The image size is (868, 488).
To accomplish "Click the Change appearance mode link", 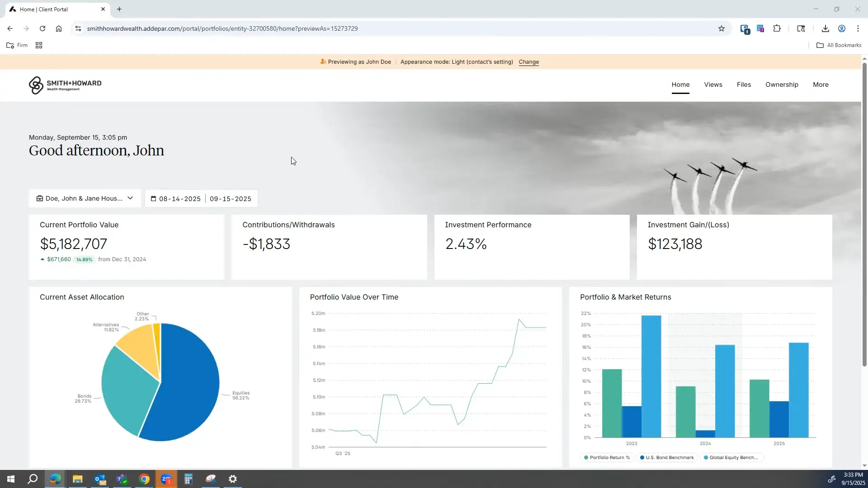I will 528,62.
